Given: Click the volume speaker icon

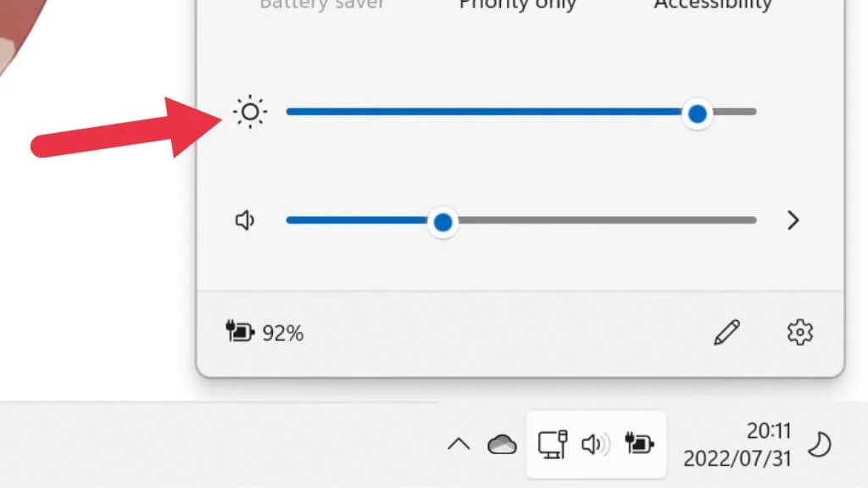Looking at the screenshot, I should [x=244, y=220].
